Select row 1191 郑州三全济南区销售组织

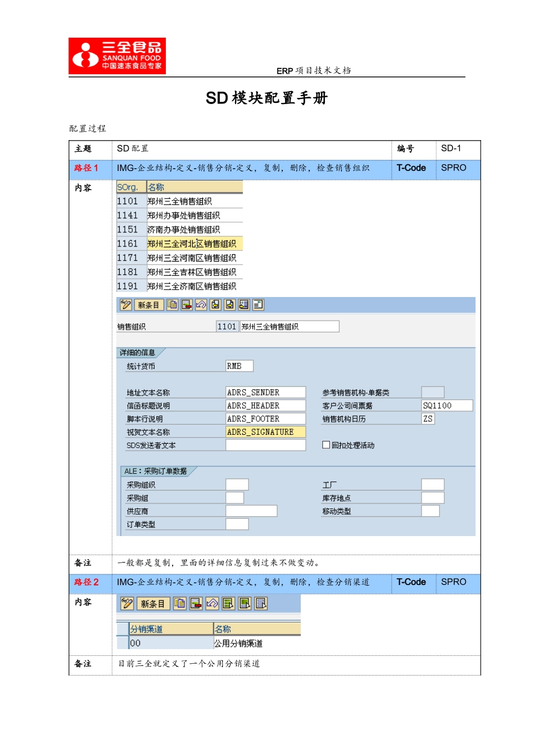[x=179, y=286]
